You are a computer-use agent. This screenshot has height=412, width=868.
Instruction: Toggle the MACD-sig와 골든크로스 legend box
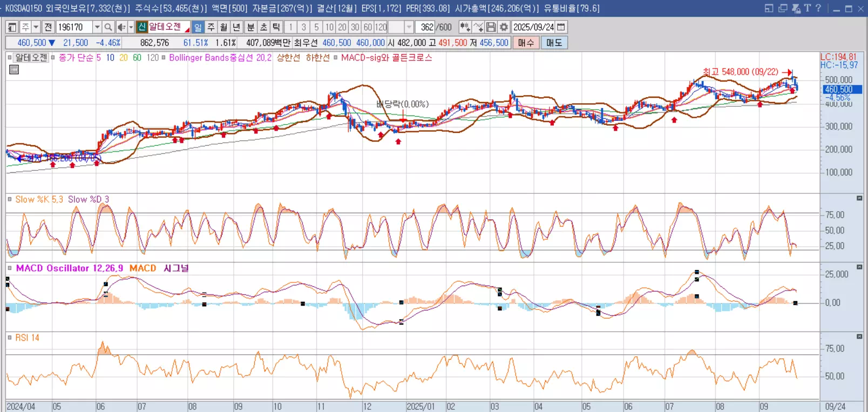(x=335, y=57)
